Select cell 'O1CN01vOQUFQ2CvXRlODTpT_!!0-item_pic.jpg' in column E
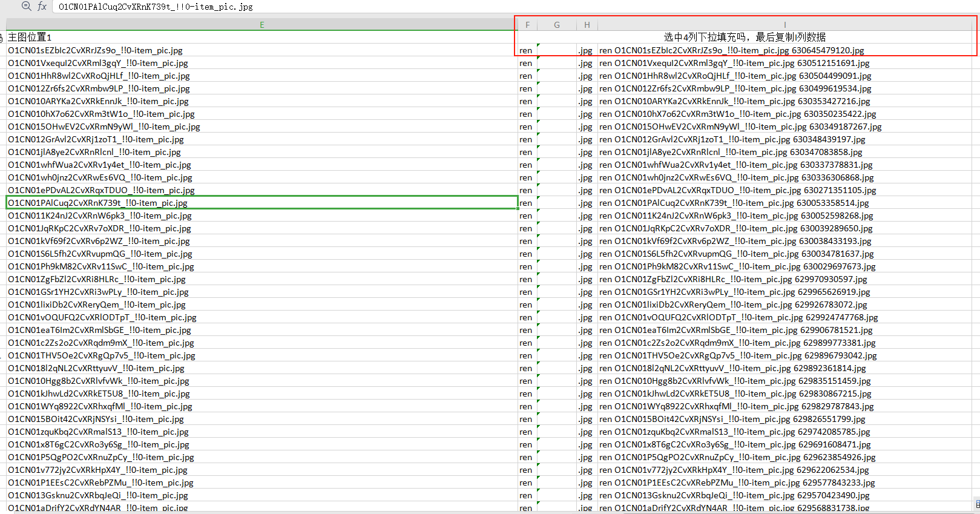This screenshot has width=980, height=514. (261, 317)
